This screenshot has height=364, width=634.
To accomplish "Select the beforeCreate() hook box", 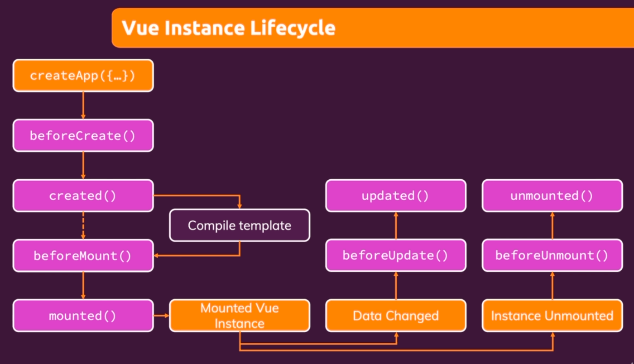I will (x=83, y=135).
